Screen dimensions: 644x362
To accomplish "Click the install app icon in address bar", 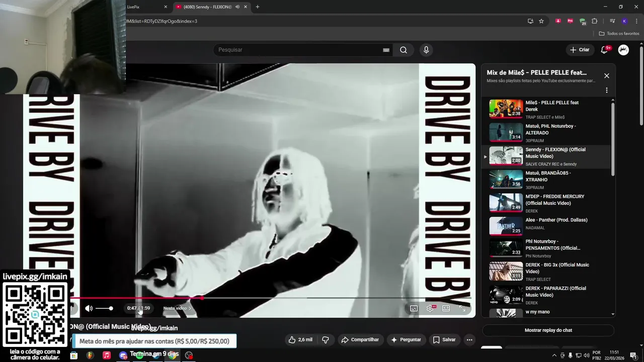I will pyautogui.click(x=530, y=21).
